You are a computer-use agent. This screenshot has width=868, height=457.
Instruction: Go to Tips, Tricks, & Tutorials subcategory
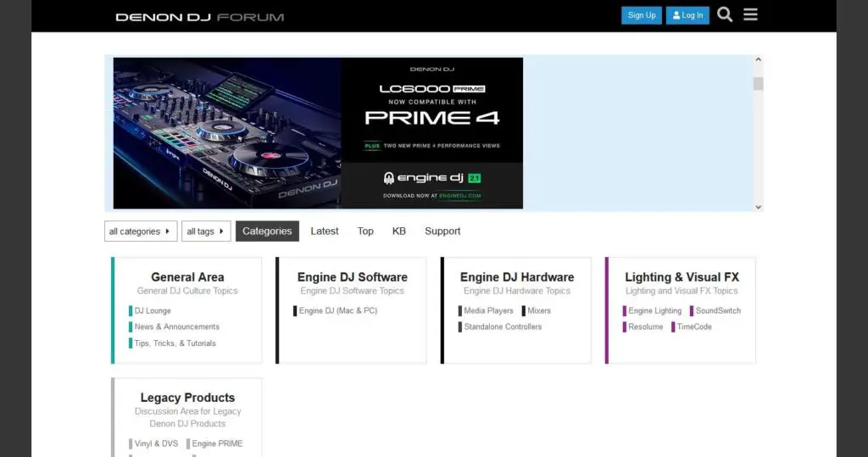coord(173,343)
